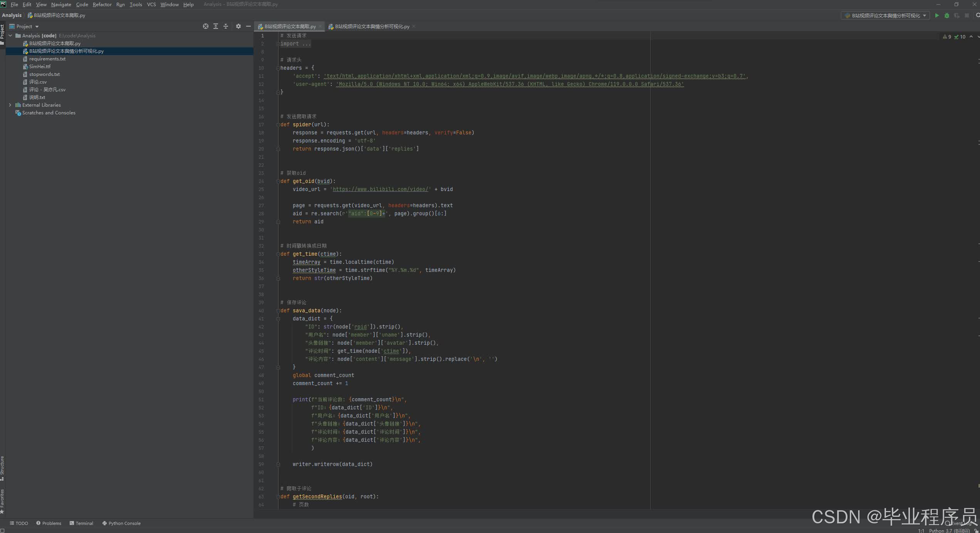
Task: Open the Python Console tool window
Action: [x=121, y=523]
